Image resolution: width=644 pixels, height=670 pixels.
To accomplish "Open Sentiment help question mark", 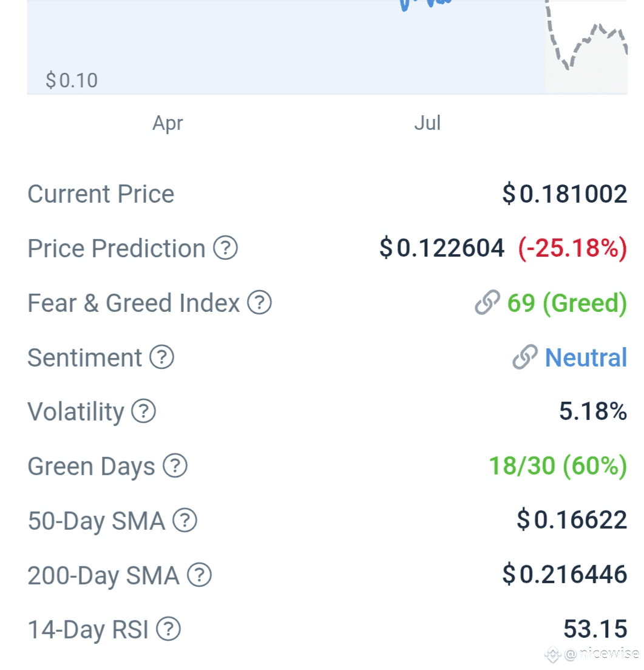I will [161, 357].
